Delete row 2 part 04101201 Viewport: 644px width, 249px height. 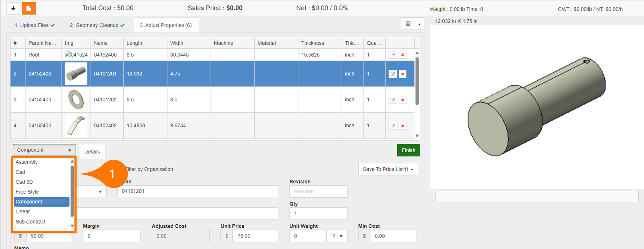(x=403, y=74)
